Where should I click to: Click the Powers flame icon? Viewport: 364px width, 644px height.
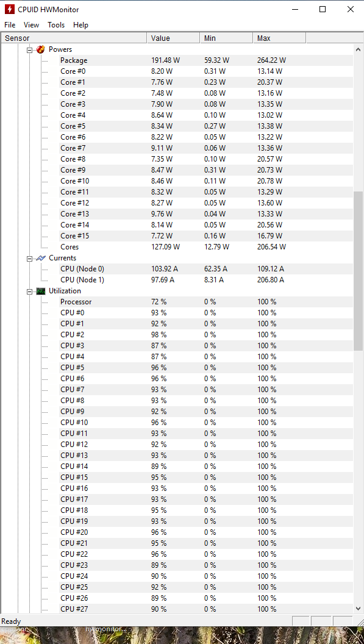point(41,49)
